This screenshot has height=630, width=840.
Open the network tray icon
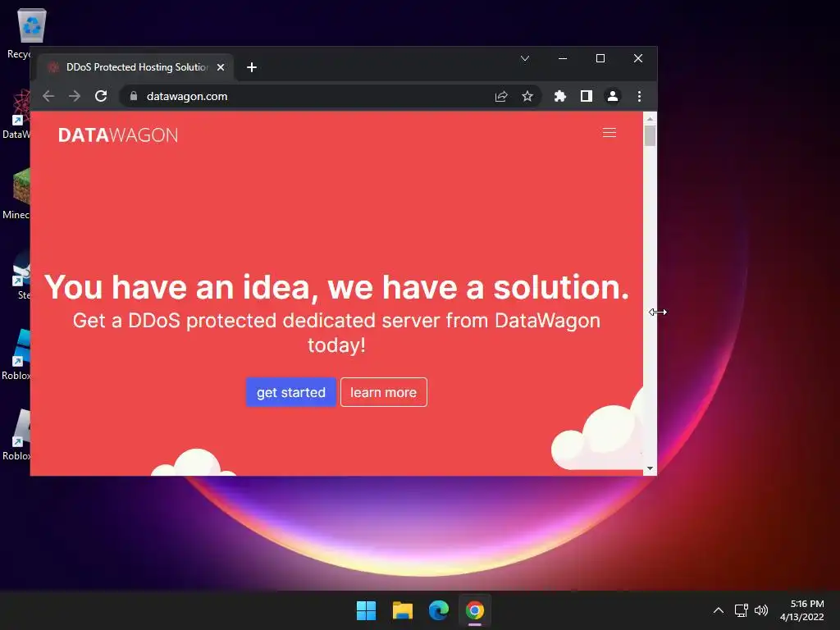pyautogui.click(x=741, y=610)
